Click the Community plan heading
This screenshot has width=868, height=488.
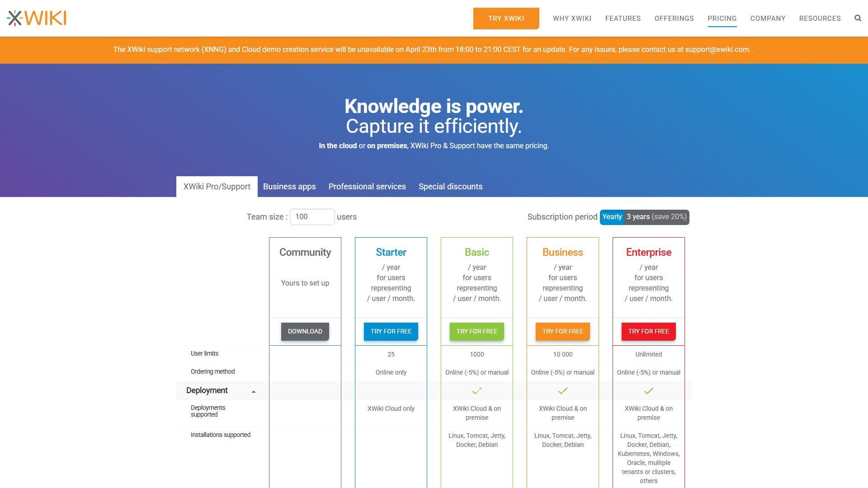[x=305, y=252]
